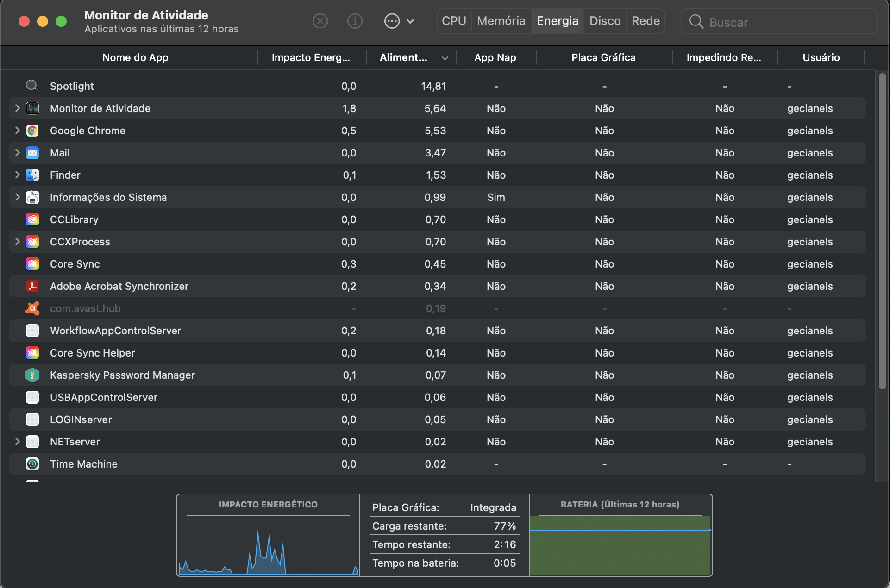Click the info (i) toolbar icon
890x588 pixels.
tap(355, 21)
